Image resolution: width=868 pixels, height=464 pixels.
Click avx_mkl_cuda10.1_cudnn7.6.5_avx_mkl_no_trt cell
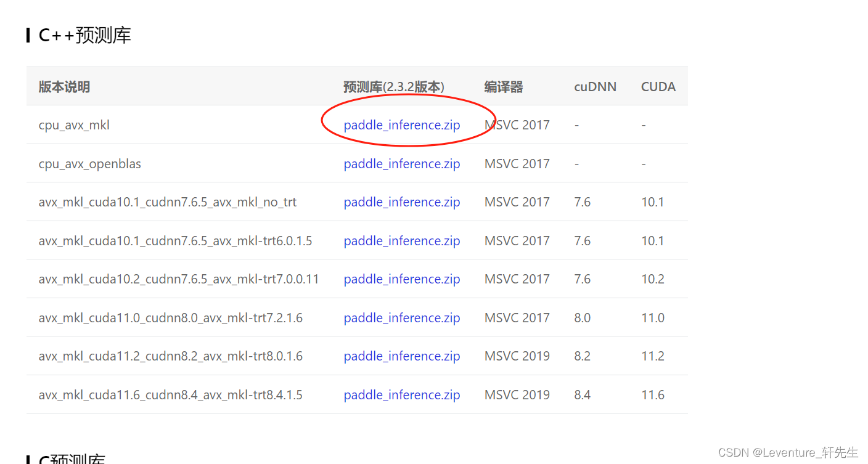click(168, 202)
